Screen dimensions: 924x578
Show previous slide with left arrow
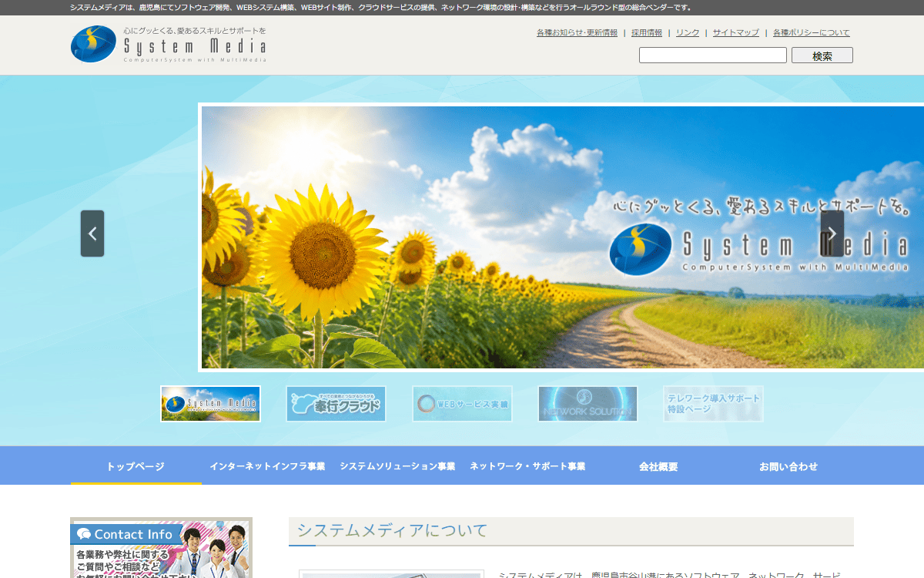coord(92,234)
